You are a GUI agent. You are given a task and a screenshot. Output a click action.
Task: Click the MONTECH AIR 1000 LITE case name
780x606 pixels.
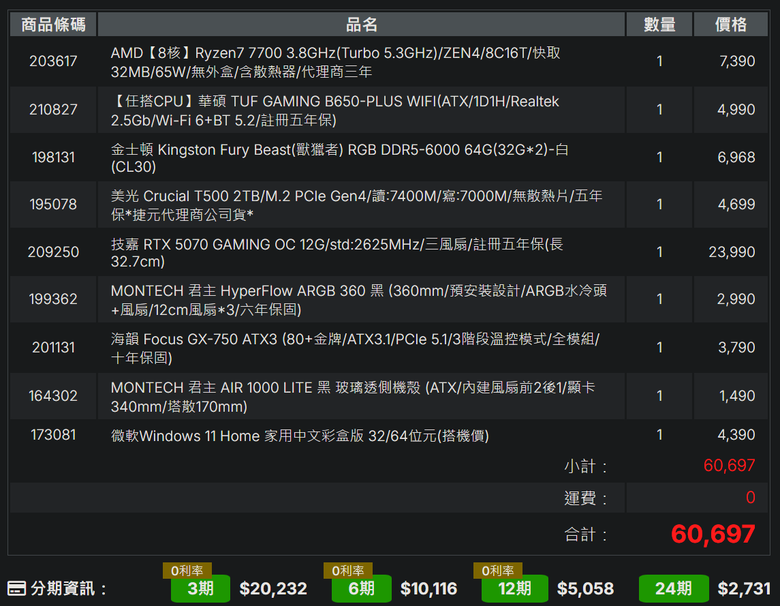353,397
